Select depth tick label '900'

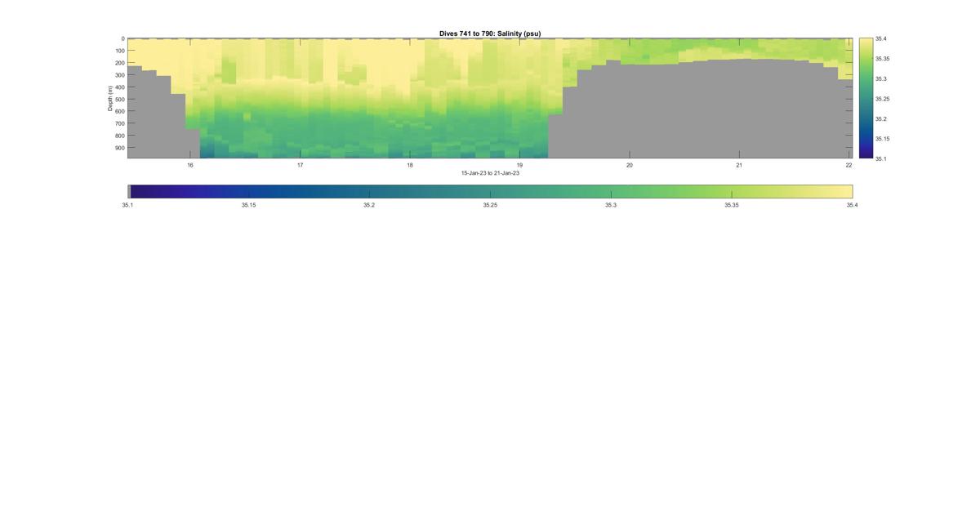[119, 148]
